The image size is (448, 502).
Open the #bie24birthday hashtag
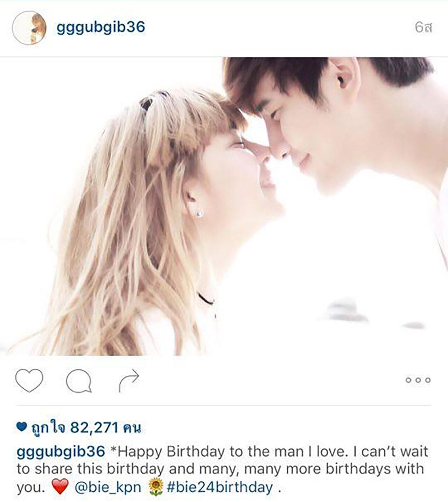[220, 487]
